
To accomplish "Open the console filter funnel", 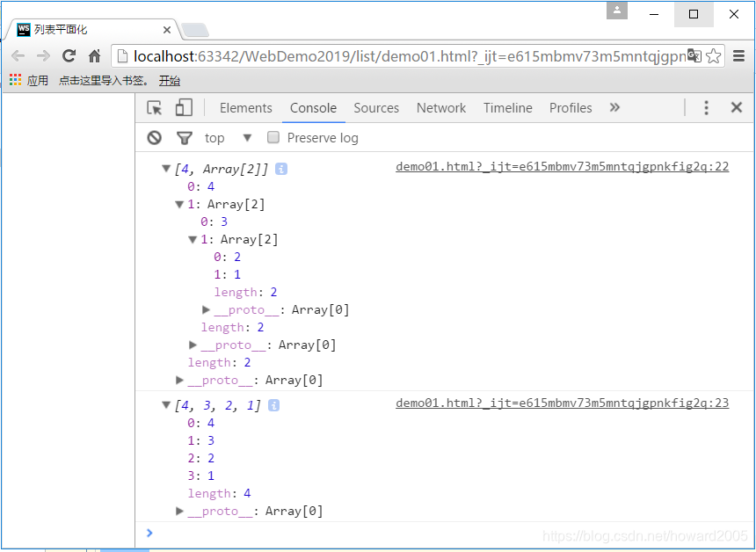I will 185,138.
